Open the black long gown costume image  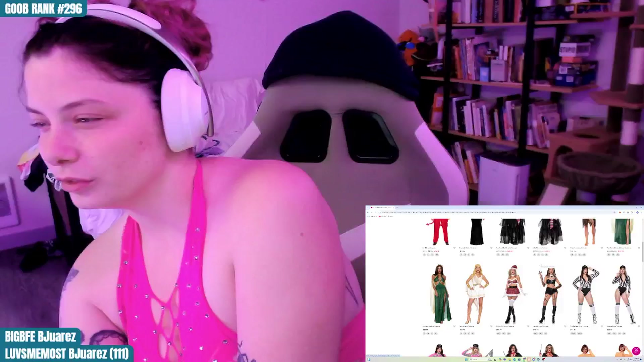coord(477,231)
